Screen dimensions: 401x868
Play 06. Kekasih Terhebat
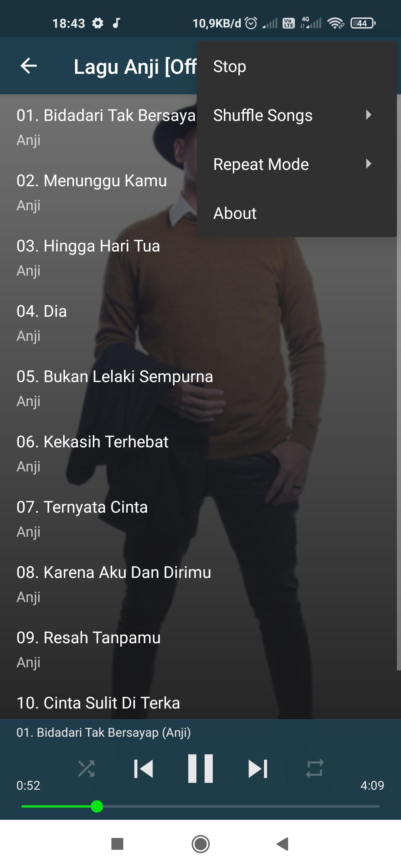click(200, 454)
